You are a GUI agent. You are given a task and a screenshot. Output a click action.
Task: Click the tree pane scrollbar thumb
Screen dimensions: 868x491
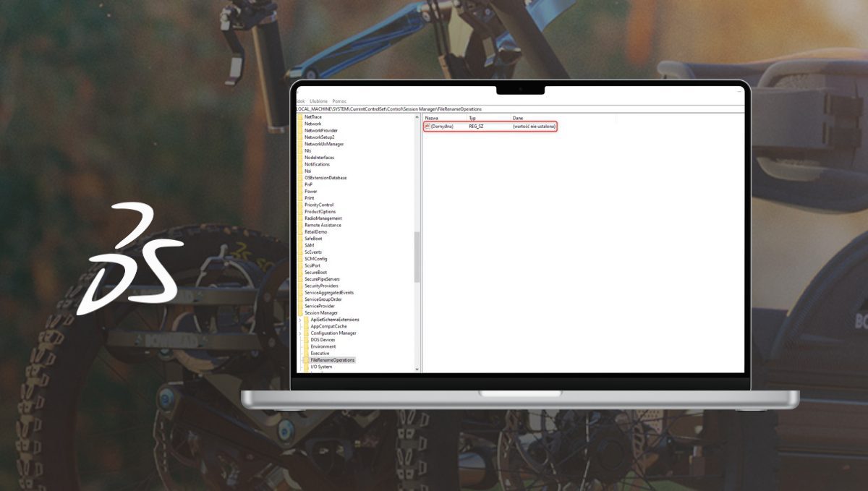pyautogui.click(x=417, y=257)
